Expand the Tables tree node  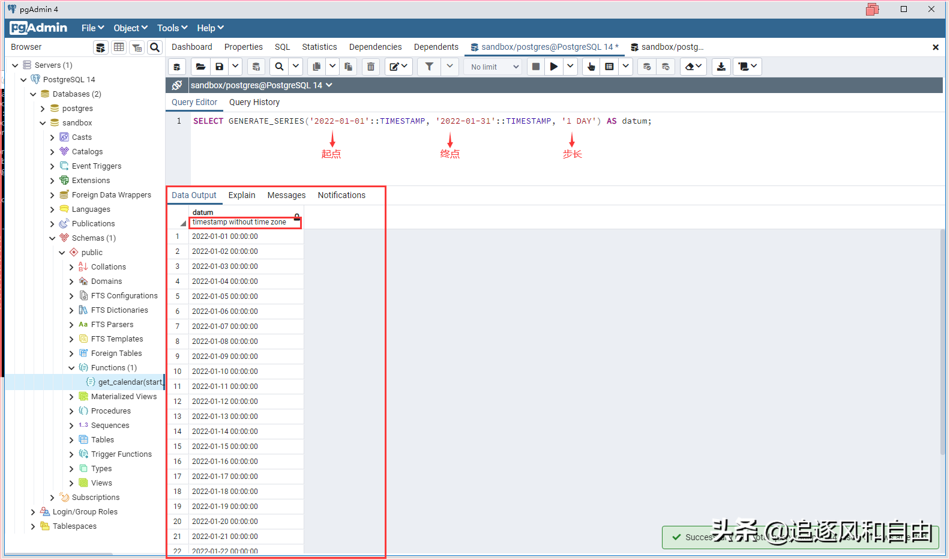(x=71, y=440)
